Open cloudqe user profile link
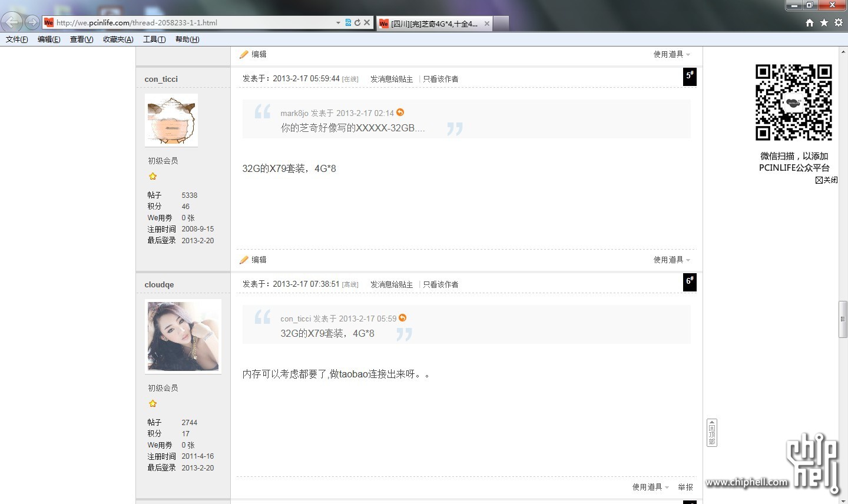The height and width of the screenshot is (504, 848). [159, 284]
